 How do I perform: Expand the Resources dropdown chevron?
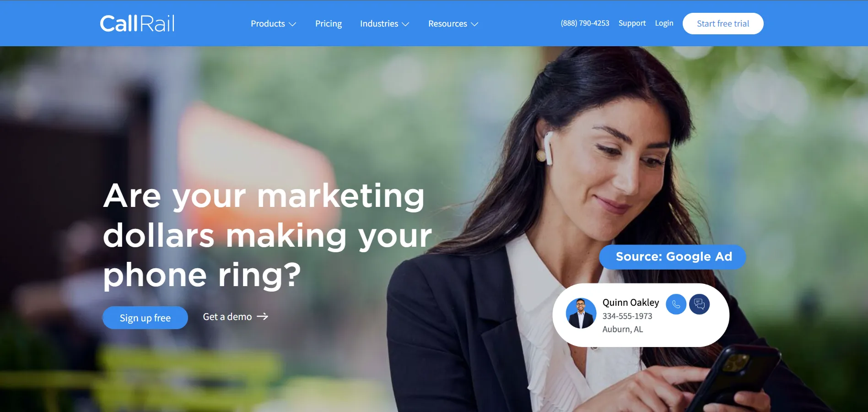point(474,24)
